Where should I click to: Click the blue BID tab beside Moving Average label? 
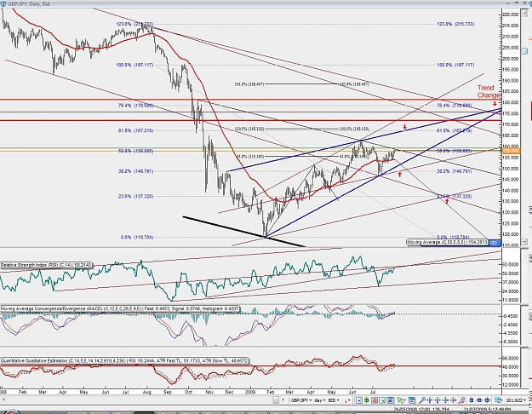[495, 243]
